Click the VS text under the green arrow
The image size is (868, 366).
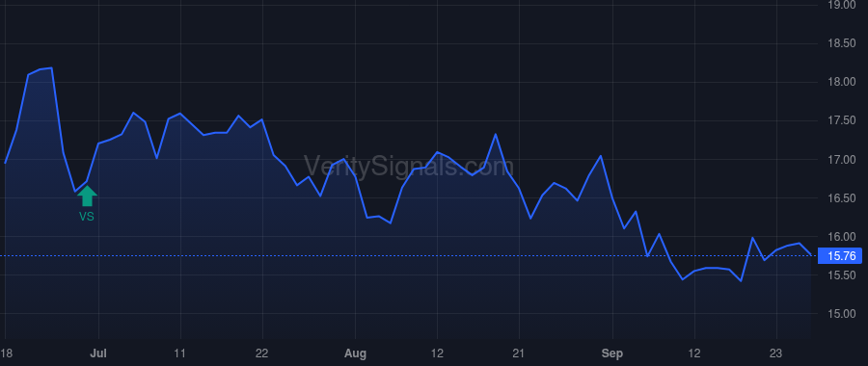point(87,218)
